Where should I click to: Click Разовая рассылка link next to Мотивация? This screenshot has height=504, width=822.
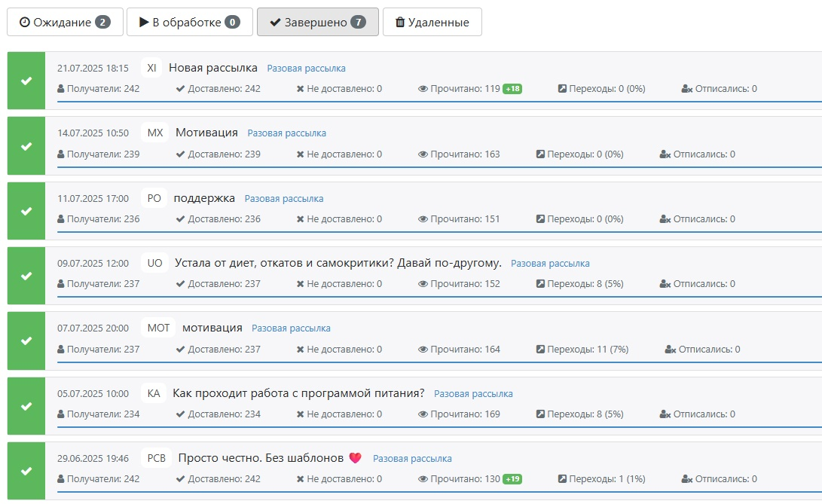coord(286,133)
